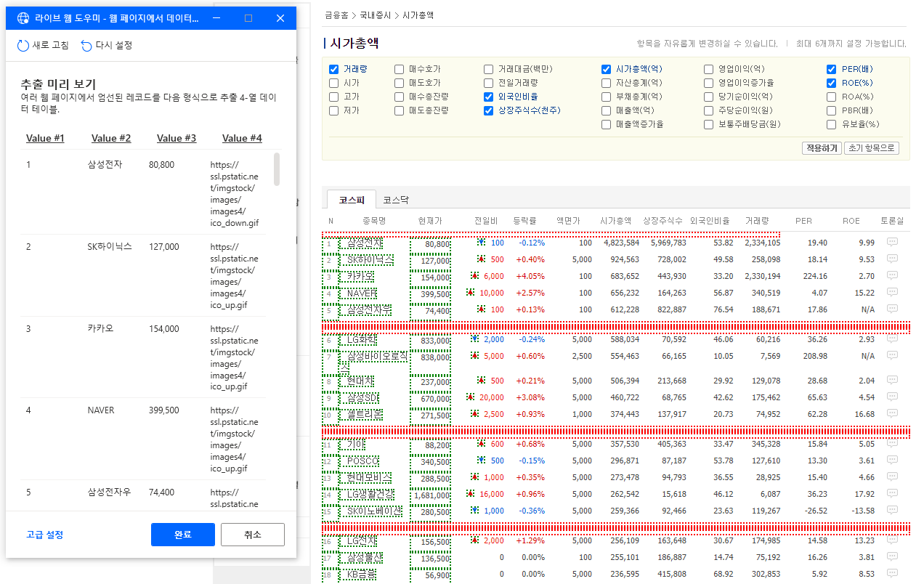Uncheck the 거래량 checkbox
The width and height of the screenshot is (924, 584).
click(x=334, y=70)
